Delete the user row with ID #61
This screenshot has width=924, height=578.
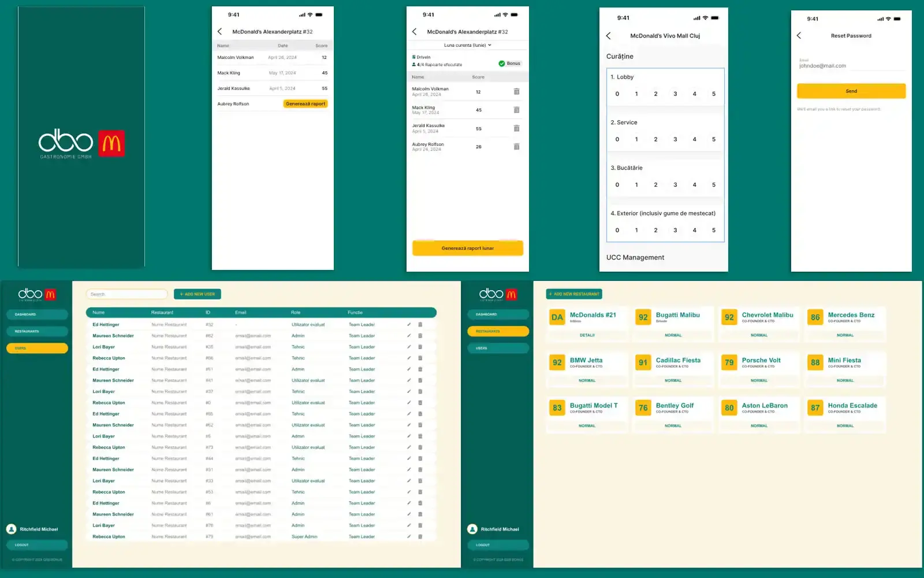pos(420,514)
